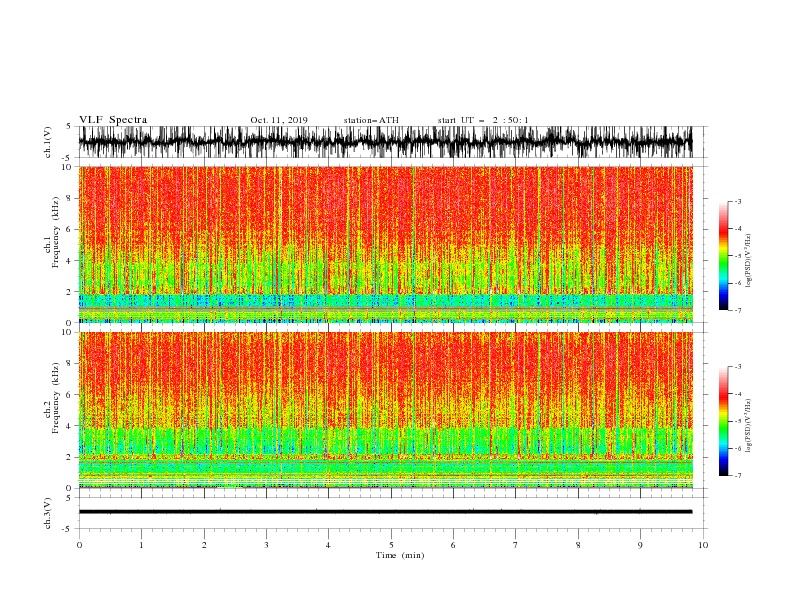
Task: Click the "6" kHz tick of ch.1 spectrogram
Action: [x=70, y=229]
